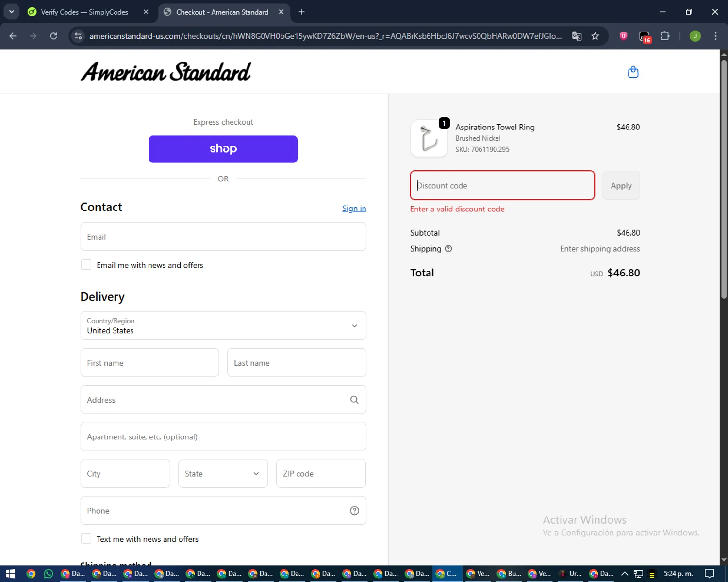728x582 pixels.
Task: Open the site information icon in address bar
Action: [78, 36]
